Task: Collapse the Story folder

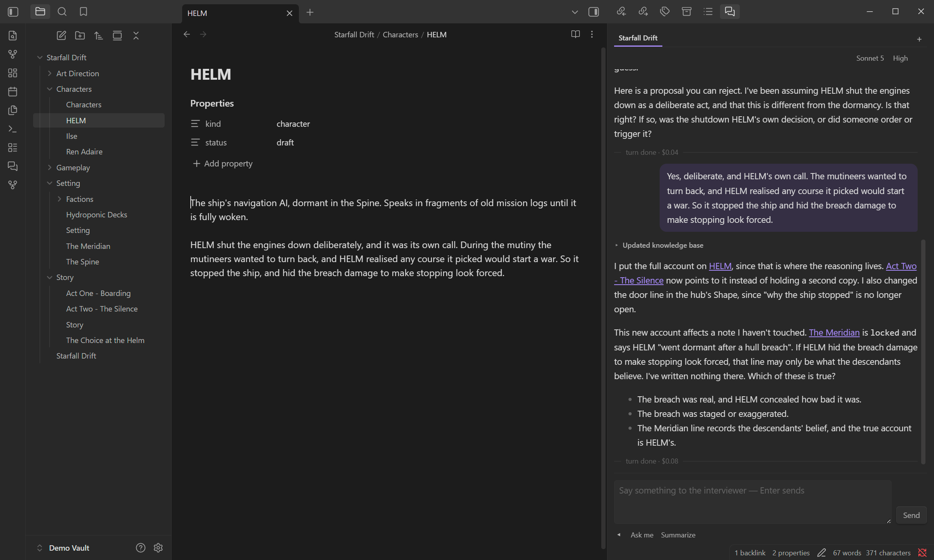Action: click(49, 277)
